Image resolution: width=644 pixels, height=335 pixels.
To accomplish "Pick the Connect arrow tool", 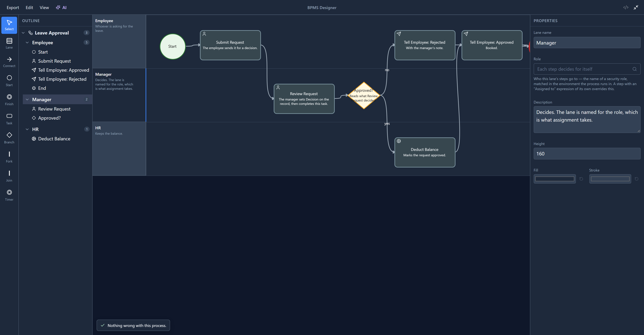I will pyautogui.click(x=9, y=62).
